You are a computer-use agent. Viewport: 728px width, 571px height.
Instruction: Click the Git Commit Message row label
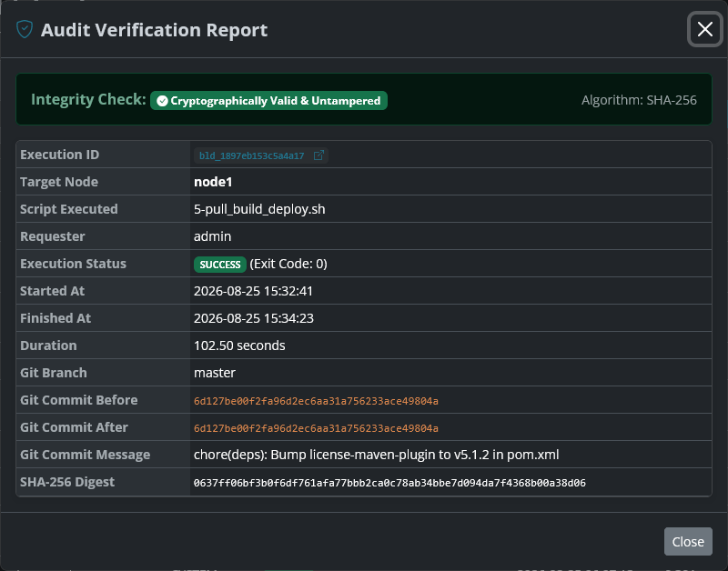[85, 455]
